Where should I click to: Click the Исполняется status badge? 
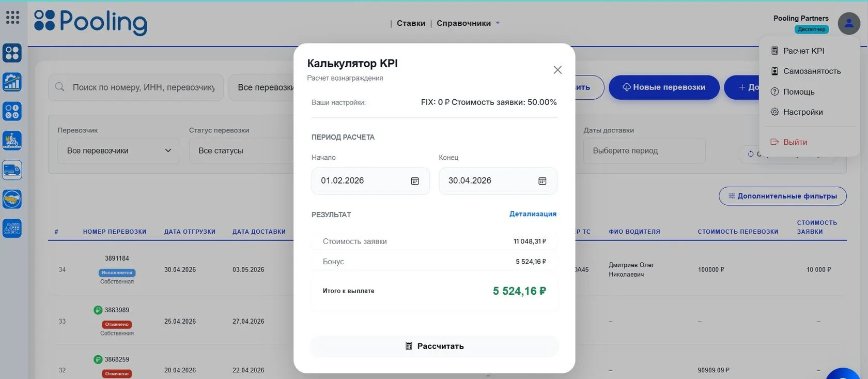click(x=117, y=272)
